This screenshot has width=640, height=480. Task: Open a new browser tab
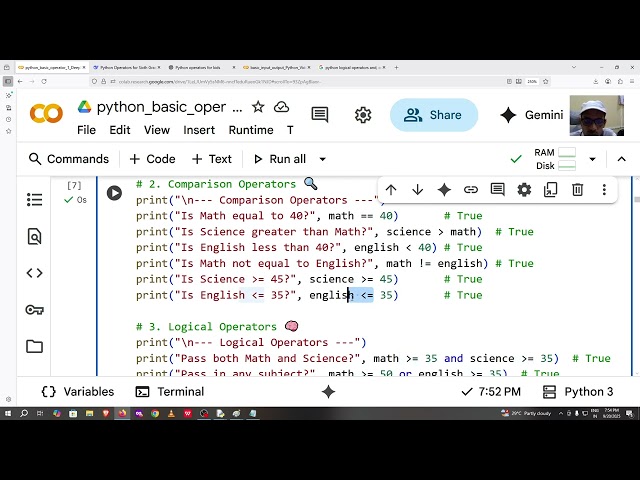(x=396, y=67)
